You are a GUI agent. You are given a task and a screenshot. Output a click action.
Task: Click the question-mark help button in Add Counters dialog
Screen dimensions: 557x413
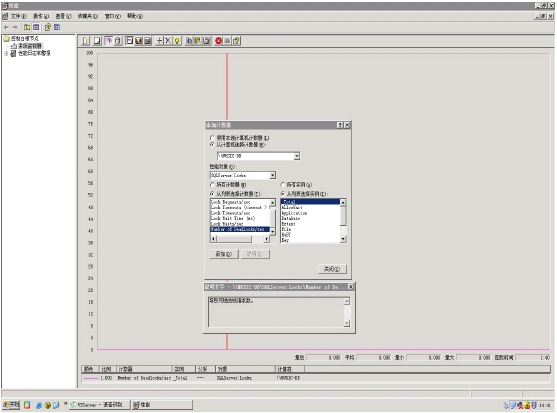[340, 125]
